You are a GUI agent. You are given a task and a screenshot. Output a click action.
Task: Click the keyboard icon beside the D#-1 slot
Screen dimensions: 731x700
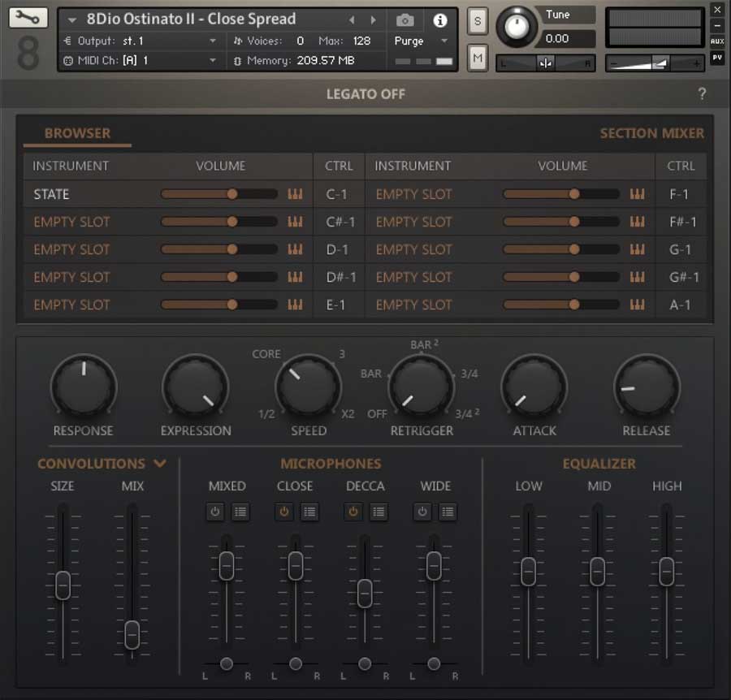tap(295, 277)
